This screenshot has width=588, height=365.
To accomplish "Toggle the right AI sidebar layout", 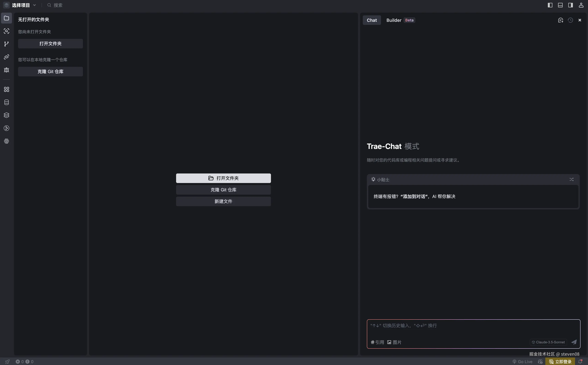I will pyautogui.click(x=571, y=5).
